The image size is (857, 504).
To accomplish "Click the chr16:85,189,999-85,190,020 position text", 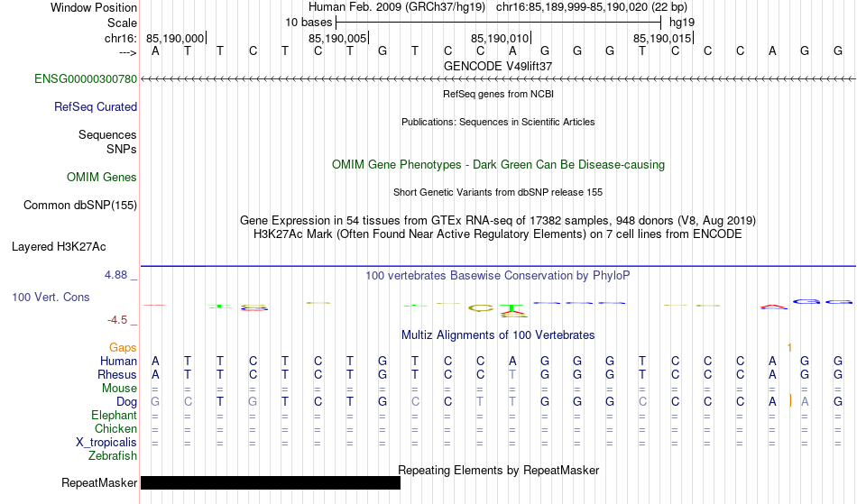I will [x=592, y=7].
